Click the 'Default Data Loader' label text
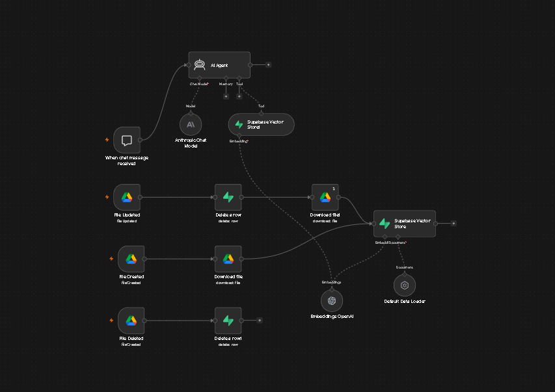 click(405, 302)
